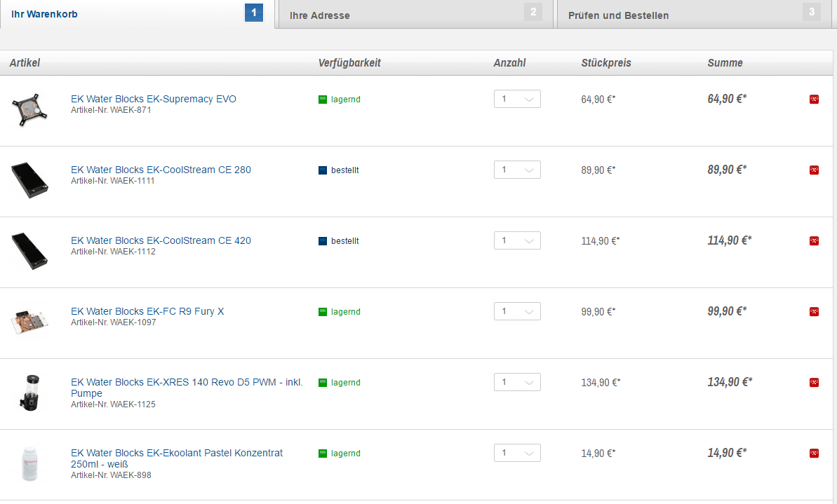837x504 pixels.
Task: Click the Verfügbarkeit column header
Action: (x=349, y=63)
